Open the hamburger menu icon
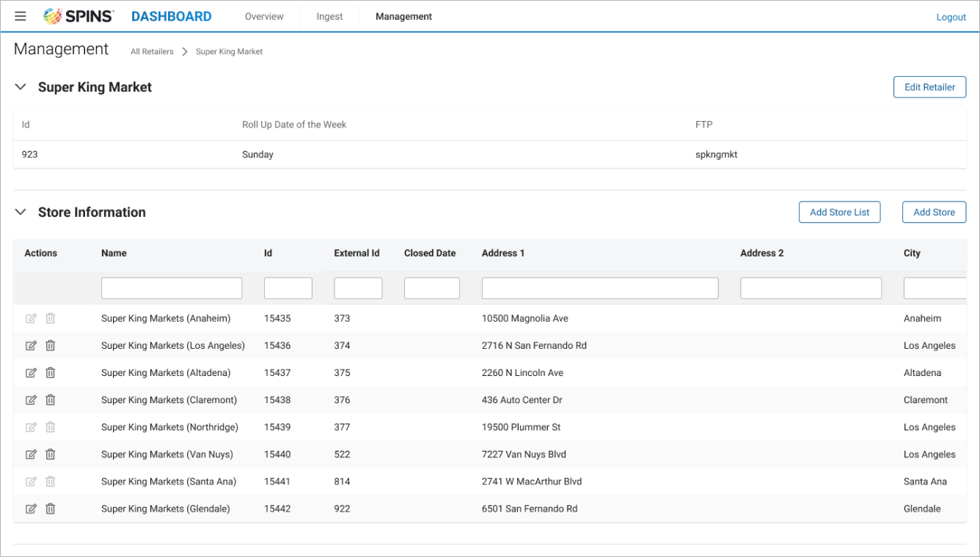980x557 pixels. pos(21,16)
